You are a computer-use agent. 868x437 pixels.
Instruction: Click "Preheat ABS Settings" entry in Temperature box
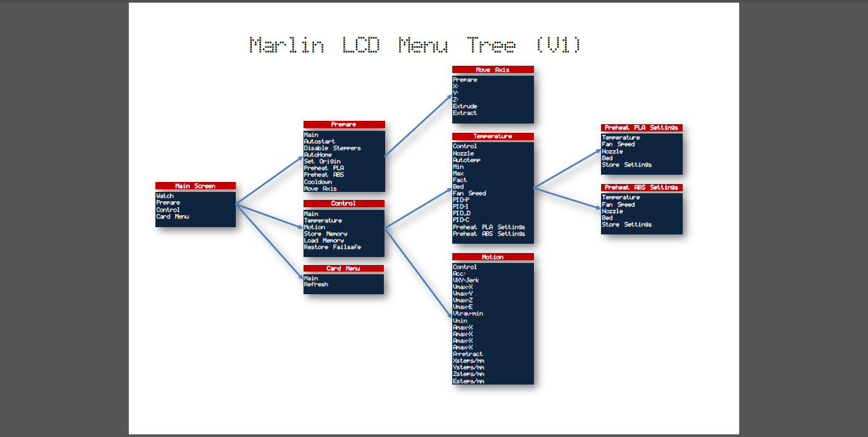(489, 234)
